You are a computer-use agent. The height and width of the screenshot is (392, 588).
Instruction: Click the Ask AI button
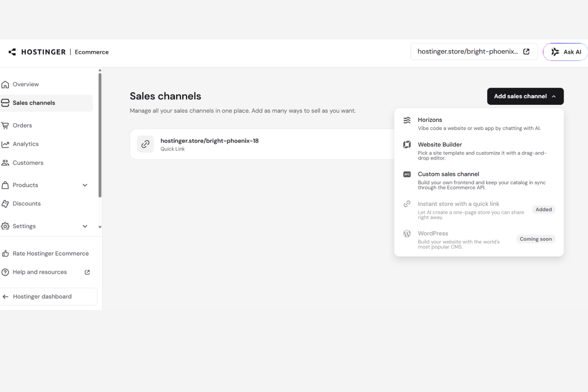point(565,52)
